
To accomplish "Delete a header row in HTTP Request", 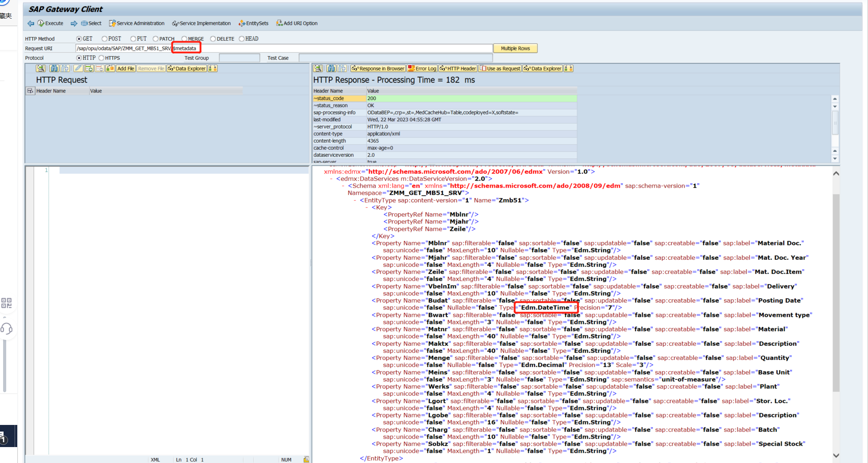I will 100,68.
